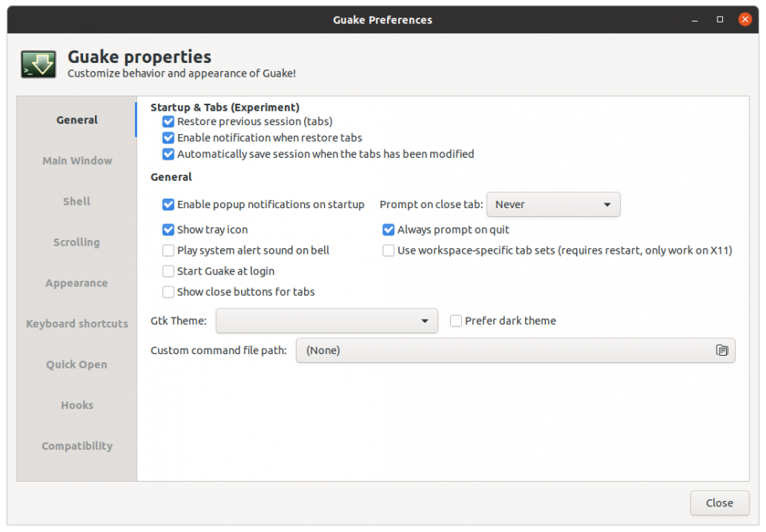Enable Use workspace-specific tab sets
This screenshot has width=766, height=532.
pyautogui.click(x=389, y=250)
